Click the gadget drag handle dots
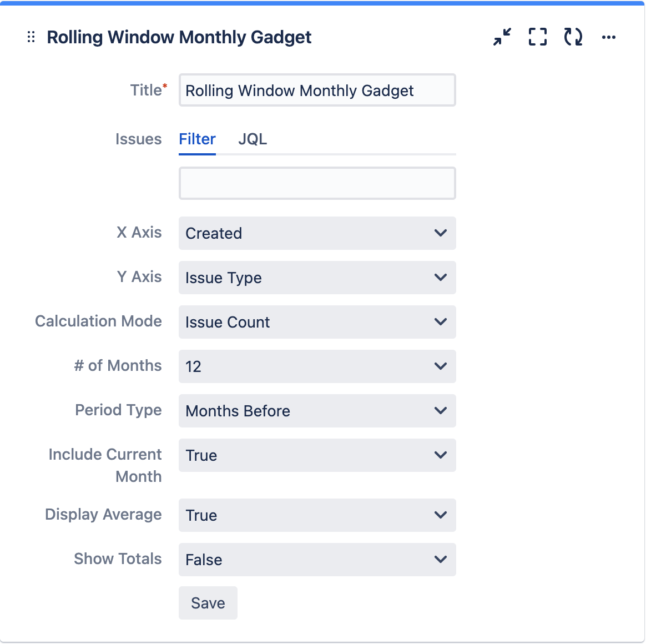 click(31, 37)
